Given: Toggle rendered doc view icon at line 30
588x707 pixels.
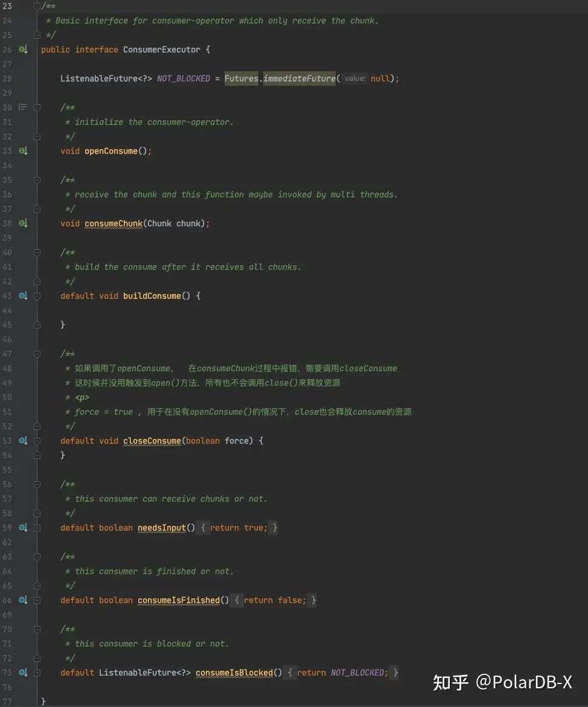Looking at the screenshot, I should click(x=22, y=107).
